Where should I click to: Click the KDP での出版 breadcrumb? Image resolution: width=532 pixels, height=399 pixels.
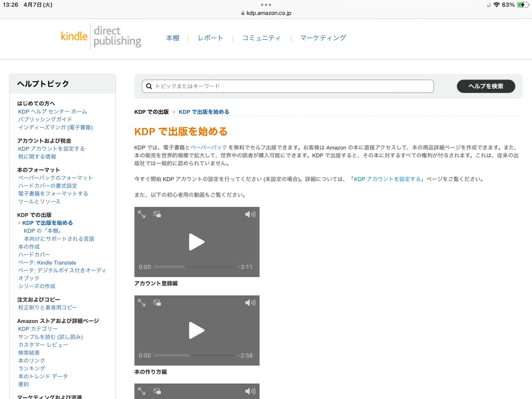pyautogui.click(x=152, y=112)
